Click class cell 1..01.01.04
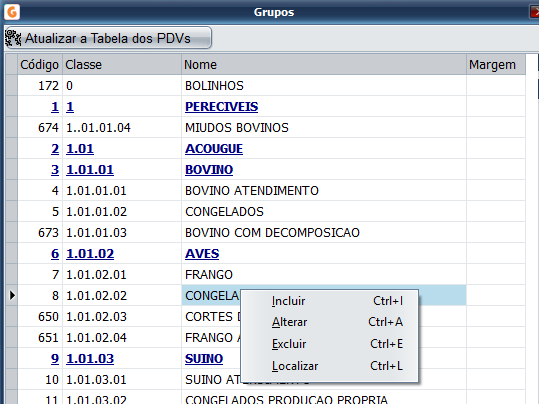The image size is (539, 404). (122, 128)
